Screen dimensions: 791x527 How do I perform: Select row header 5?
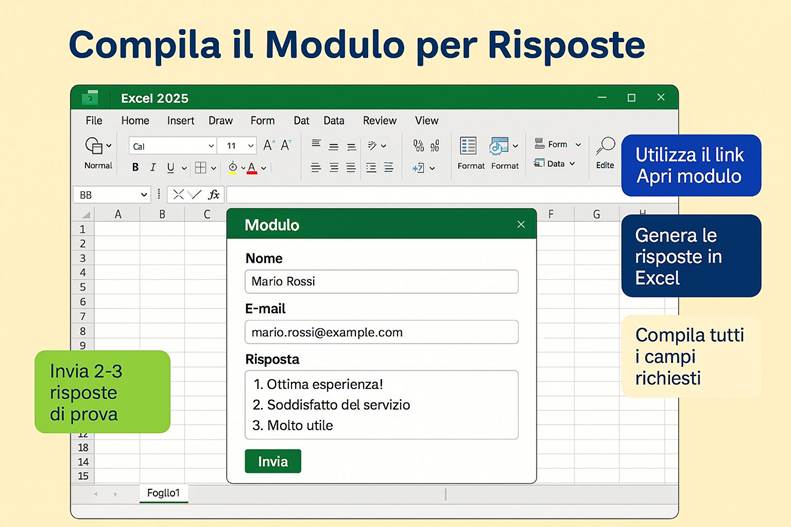[x=83, y=287]
